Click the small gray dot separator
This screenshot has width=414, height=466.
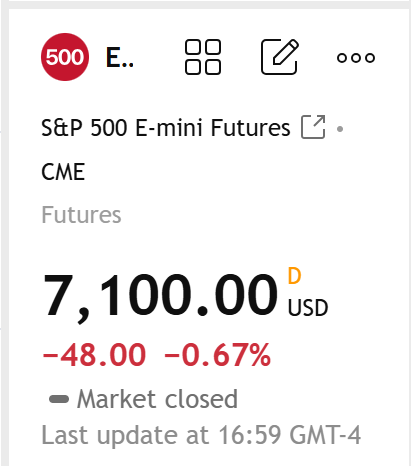pyautogui.click(x=340, y=129)
